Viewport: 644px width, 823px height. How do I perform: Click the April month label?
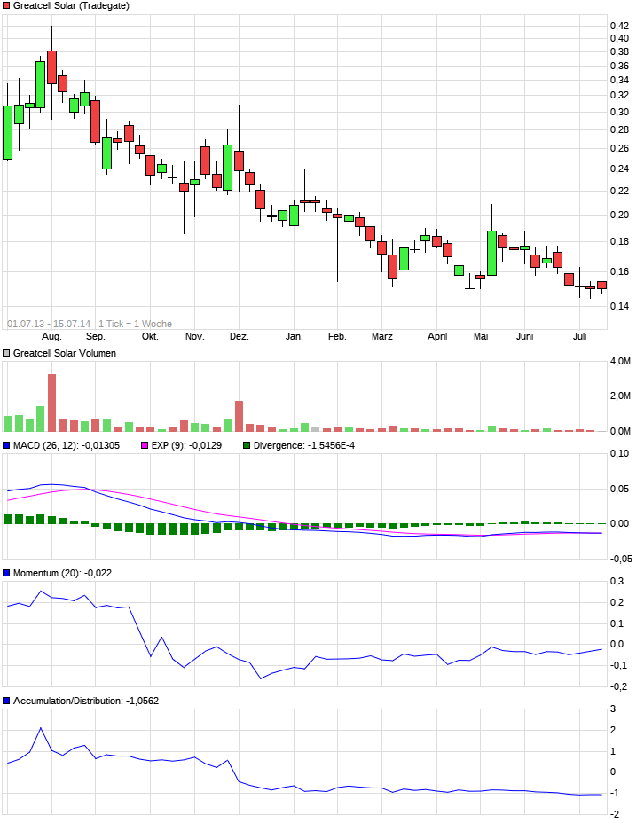(x=437, y=336)
